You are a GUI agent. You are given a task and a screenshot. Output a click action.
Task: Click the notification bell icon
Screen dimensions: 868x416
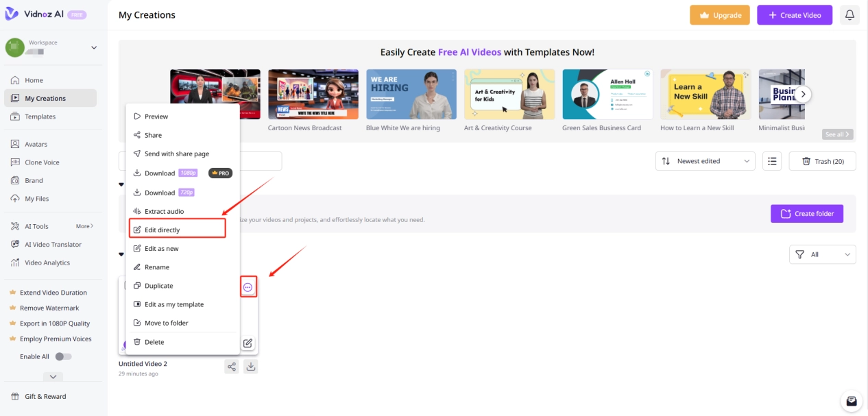(x=849, y=15)
